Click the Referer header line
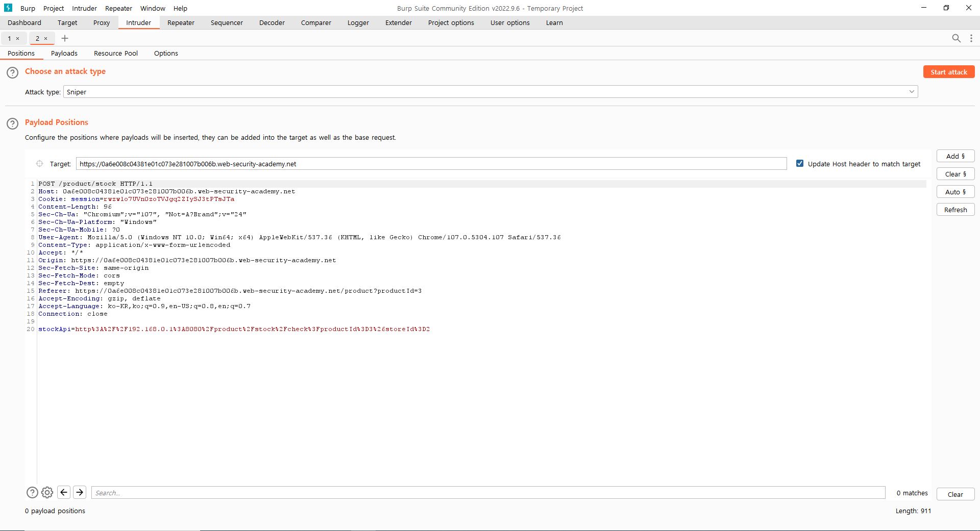The height and width of the screenshot is (531, 980). click(230, 291)
